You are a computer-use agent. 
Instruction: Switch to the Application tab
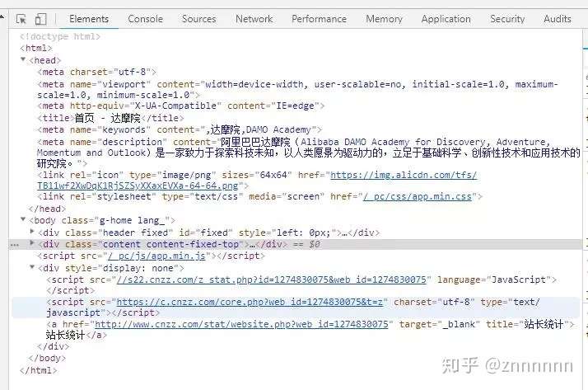point(446,19)
